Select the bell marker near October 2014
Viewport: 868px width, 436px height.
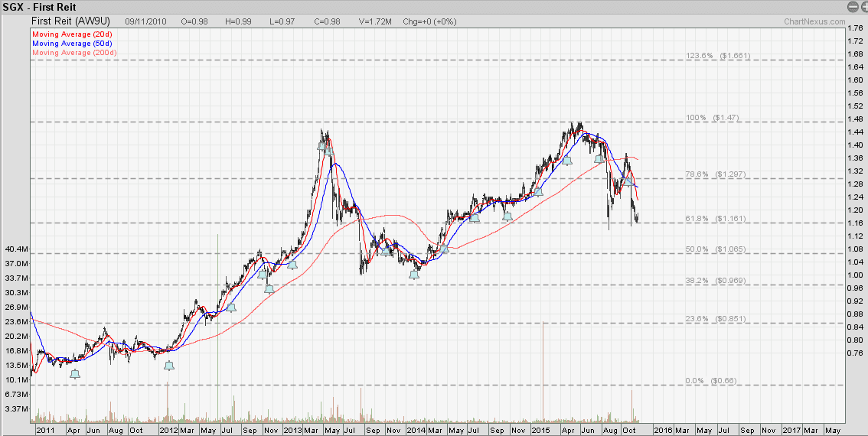[507, 216]
